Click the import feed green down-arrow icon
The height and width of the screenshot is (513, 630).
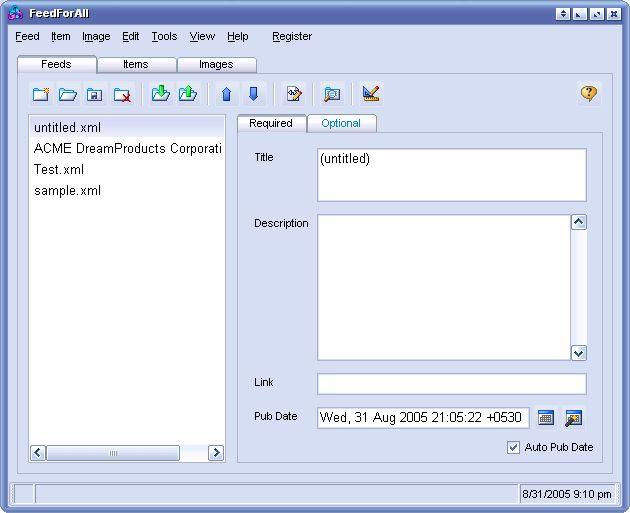[x=160, y=94]
